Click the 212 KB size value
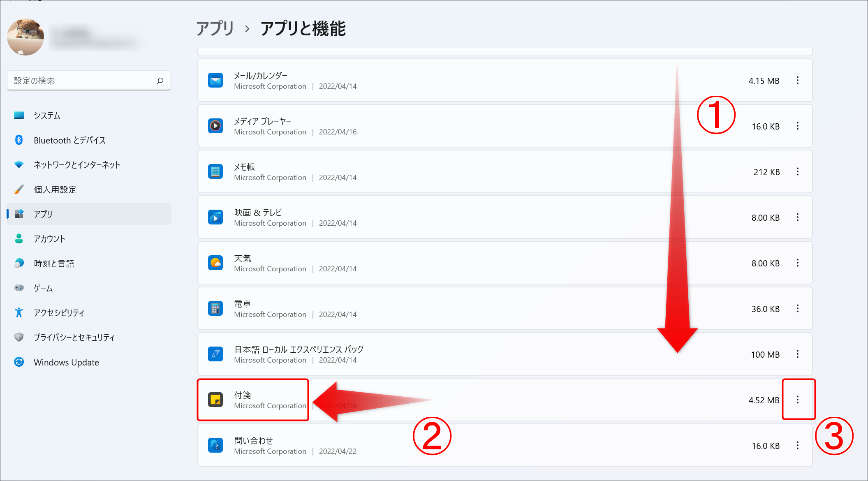 pyautogui.click(x=766, y=172)
